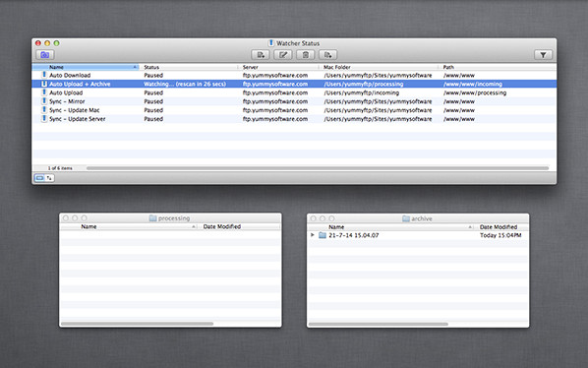The height and width of the screenshot is (368, 588).
Task: Click the new watcher document-plus toolbar icon
Action: pos(261,55)
